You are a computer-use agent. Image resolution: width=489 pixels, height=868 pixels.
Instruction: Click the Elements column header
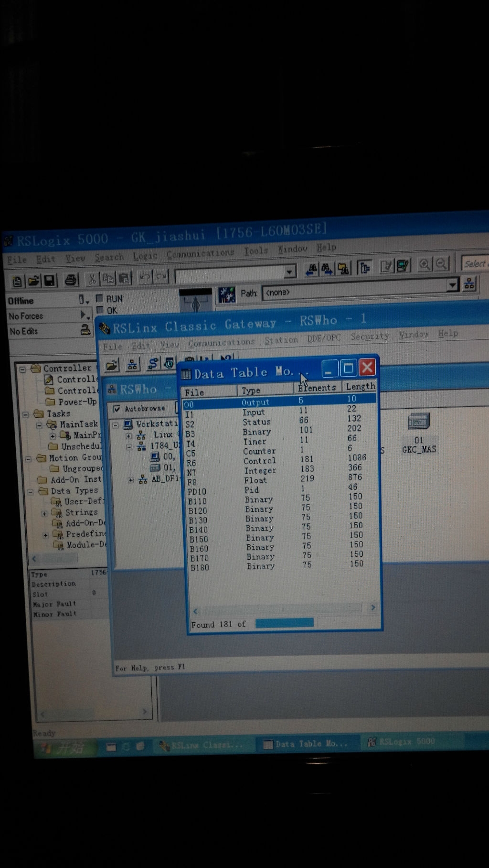pos(317,388)
